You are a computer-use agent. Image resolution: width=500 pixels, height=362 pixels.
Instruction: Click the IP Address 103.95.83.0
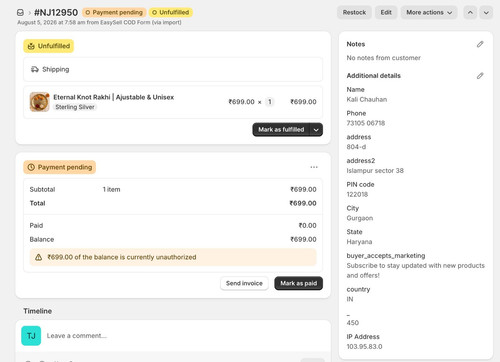pyautogui.click(x=364, y=347)
